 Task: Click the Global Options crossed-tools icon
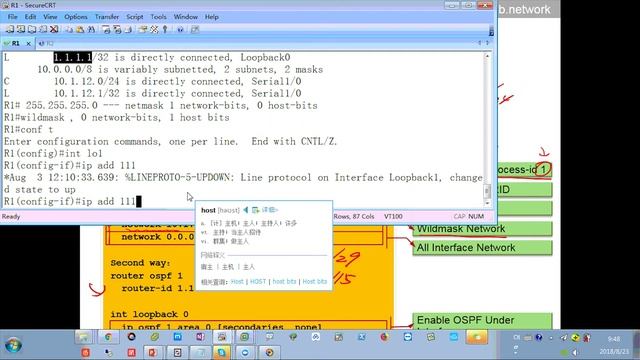click(x=154, y=29)
